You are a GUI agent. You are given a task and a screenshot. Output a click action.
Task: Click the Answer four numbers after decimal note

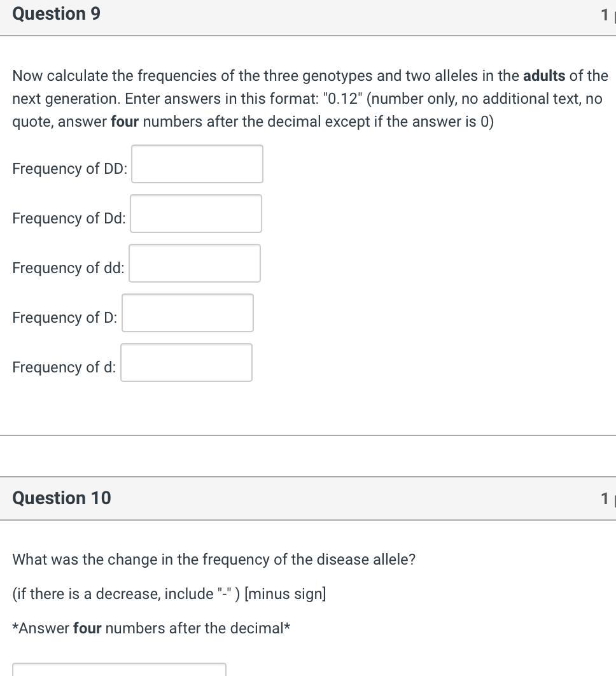point(153,628)
